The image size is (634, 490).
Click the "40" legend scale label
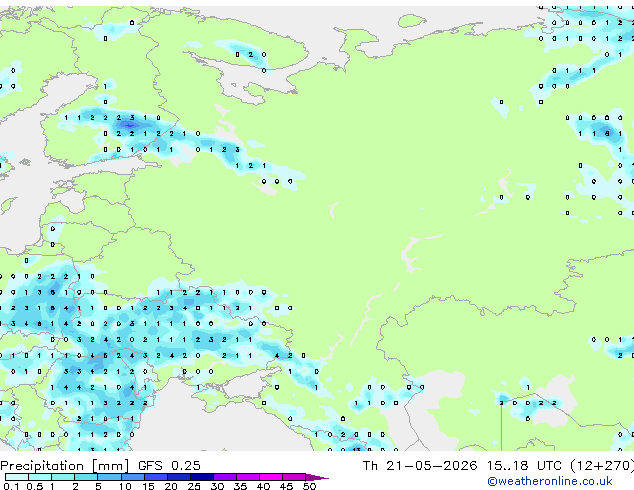[263, 486]
